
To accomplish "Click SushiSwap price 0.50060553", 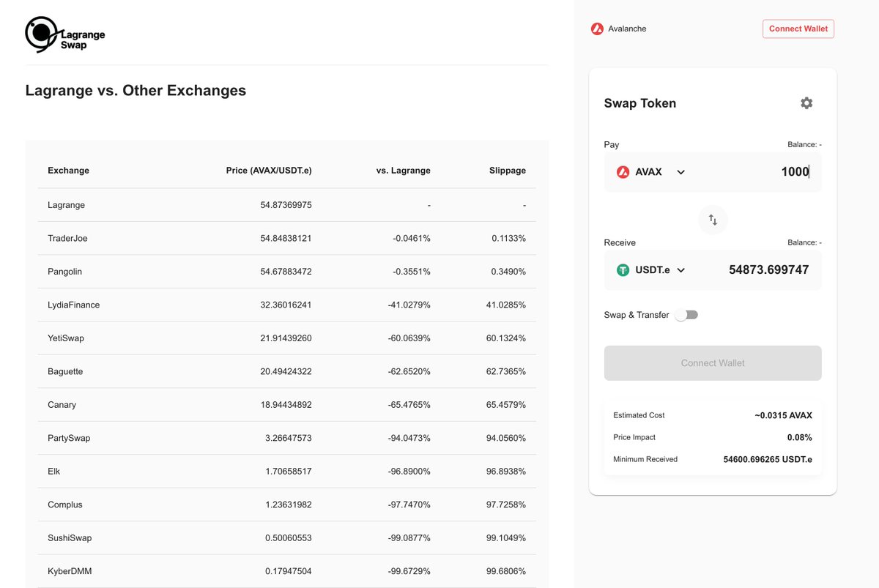I will 289,538.
